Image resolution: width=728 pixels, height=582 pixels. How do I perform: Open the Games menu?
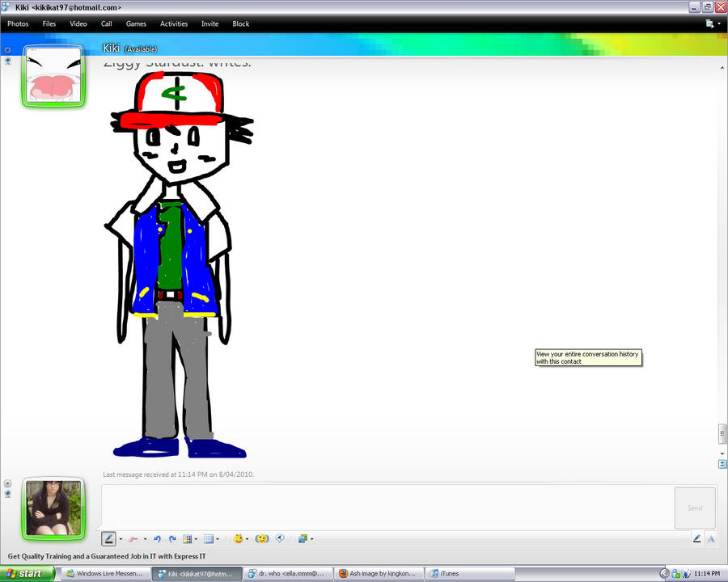(136, 23)
